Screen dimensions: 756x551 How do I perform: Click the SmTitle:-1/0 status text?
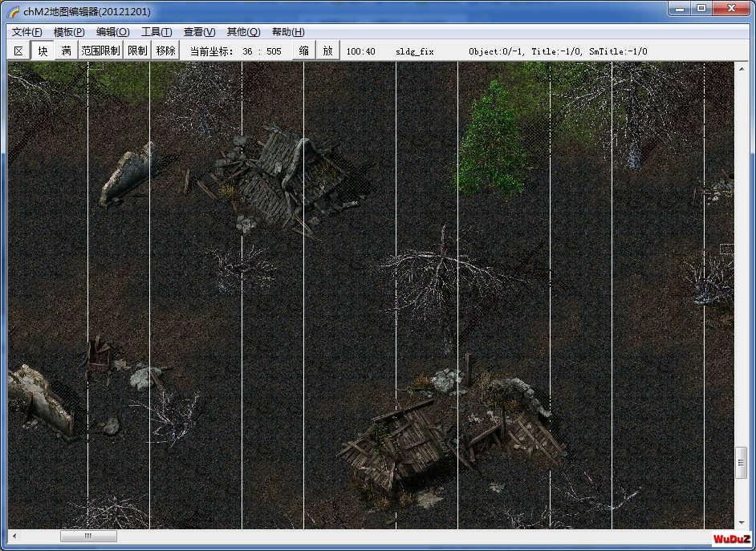point(618,51)
